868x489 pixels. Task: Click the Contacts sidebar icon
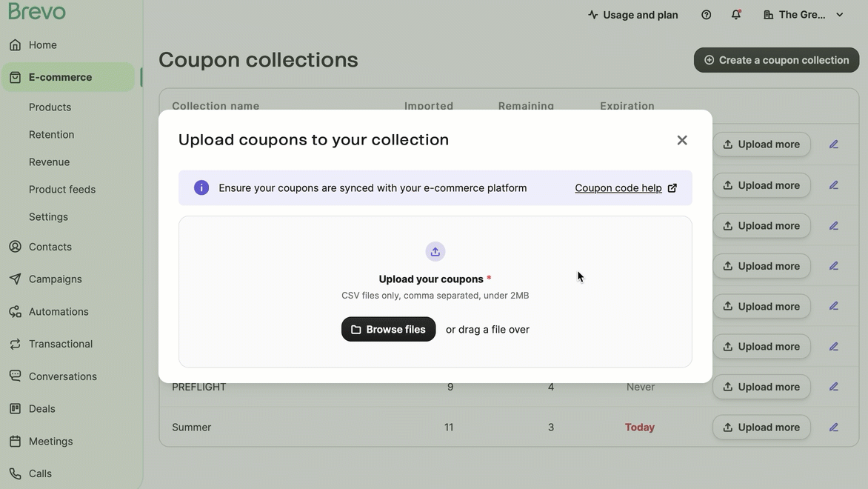click(15, 247)
